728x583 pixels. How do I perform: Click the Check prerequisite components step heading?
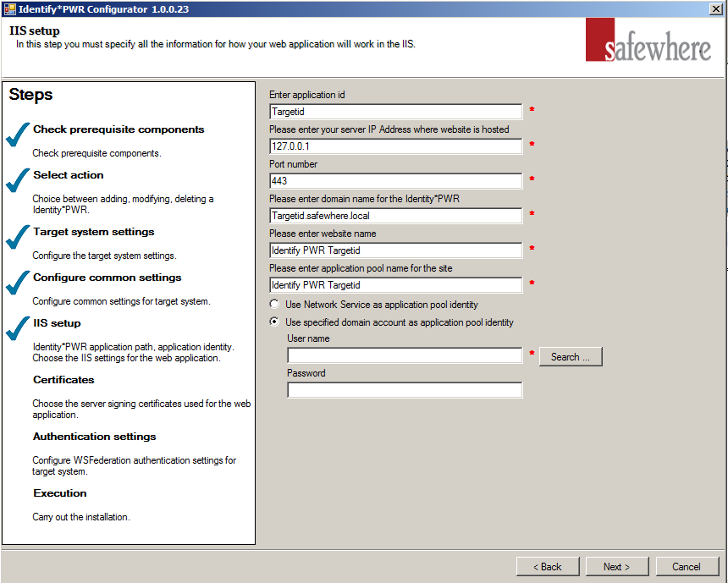point(119,129)
